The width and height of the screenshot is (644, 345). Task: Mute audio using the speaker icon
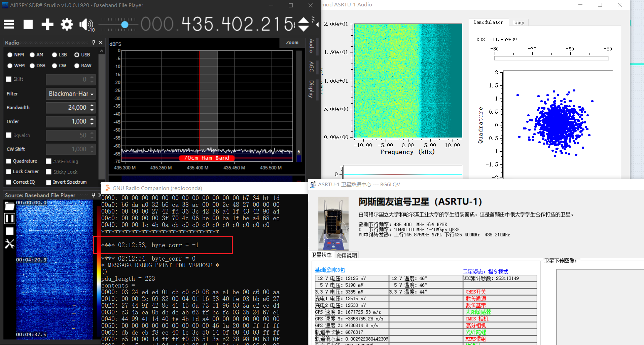pyautogui.click(x=85, y=24)
